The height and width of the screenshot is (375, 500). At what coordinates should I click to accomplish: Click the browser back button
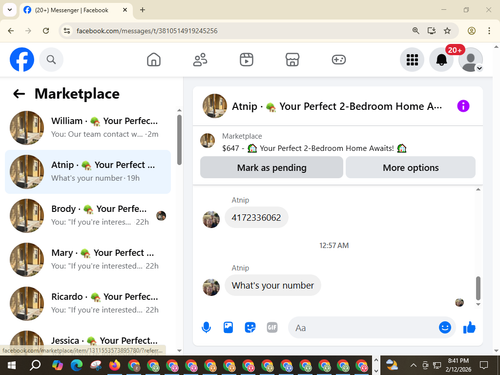coord(11,31)
